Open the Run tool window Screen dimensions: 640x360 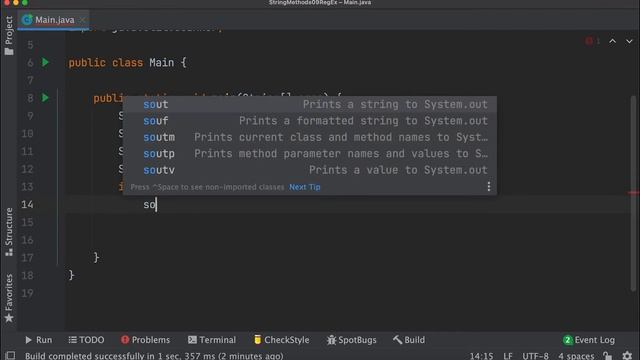[39, 340]
